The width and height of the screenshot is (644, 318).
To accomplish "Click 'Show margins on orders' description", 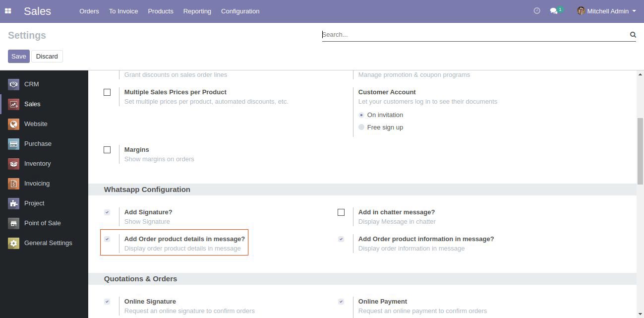I will (x=159, y=159).
